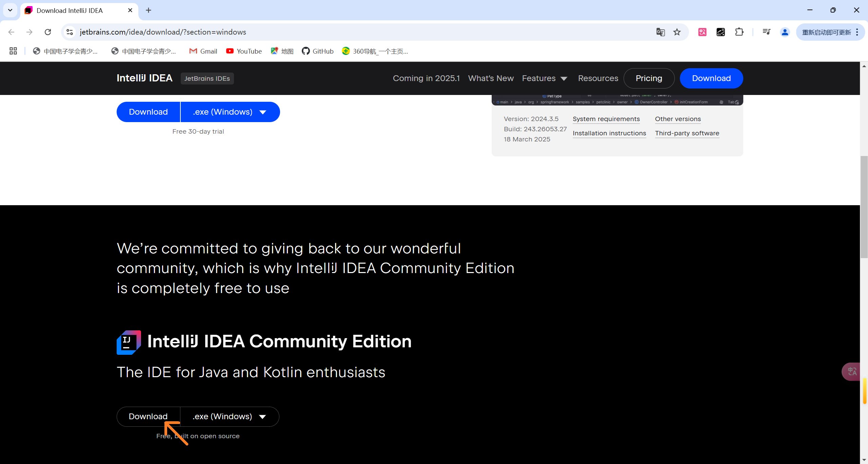Expand Ultimate .exe (Windows) installer dropdown
Image resolution: width=868 pixels, height=464 pixels.
point(230,112)
